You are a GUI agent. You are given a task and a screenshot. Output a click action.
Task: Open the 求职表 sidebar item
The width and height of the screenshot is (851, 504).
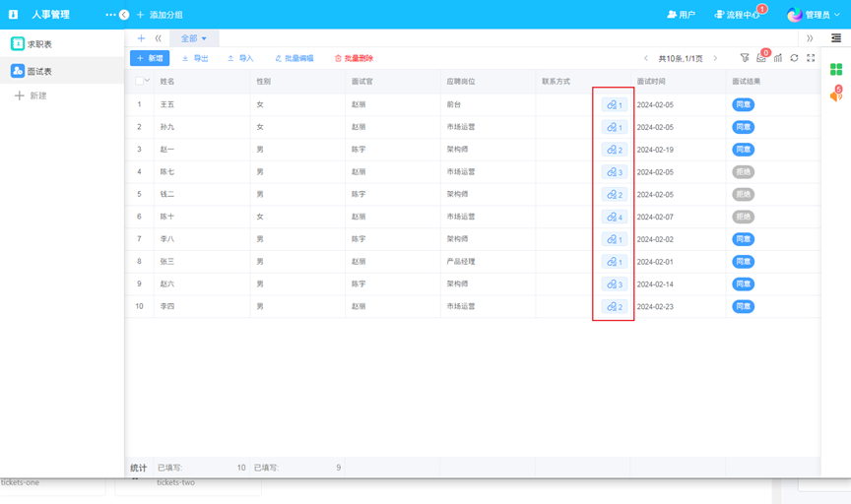coord(39,44)
